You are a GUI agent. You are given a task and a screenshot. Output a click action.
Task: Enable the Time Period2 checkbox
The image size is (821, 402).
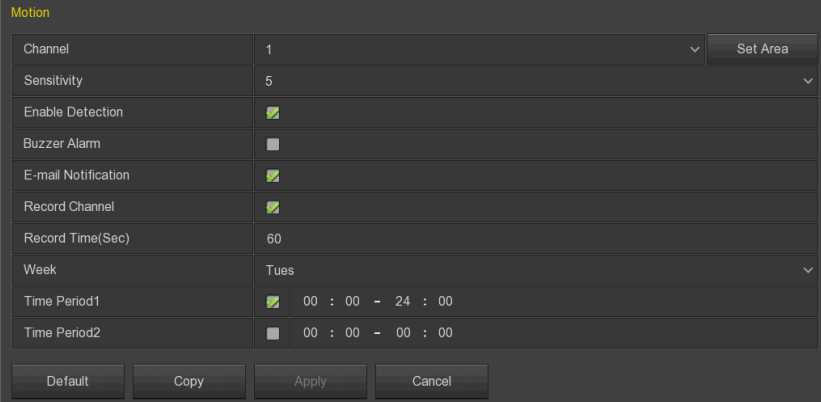point(273,333)
